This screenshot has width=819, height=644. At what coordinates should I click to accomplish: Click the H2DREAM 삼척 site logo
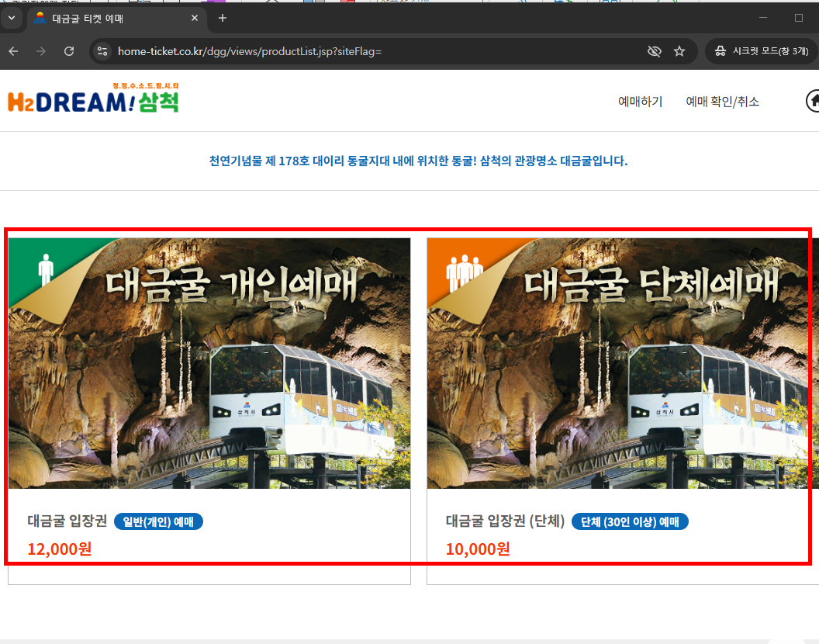point(93,99)
